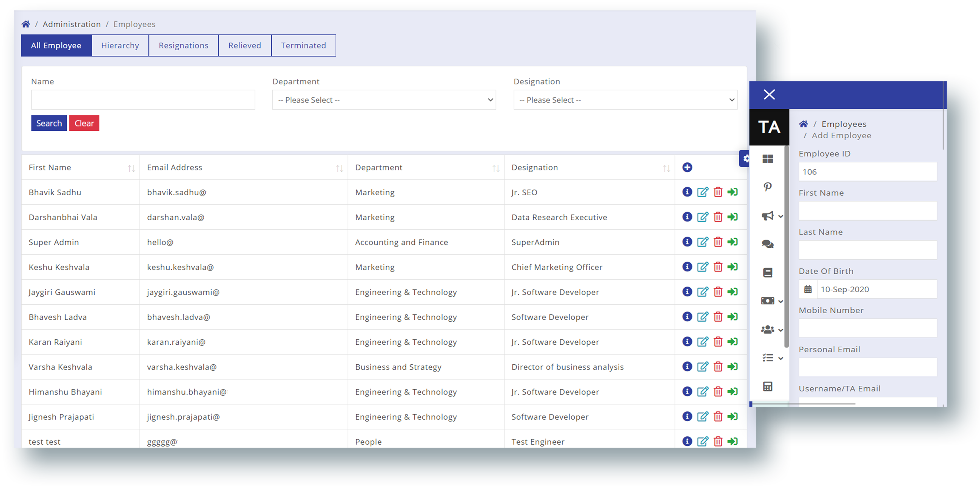
Task: Click the Date Of Birth calendar field
Action: coord(867,289)
